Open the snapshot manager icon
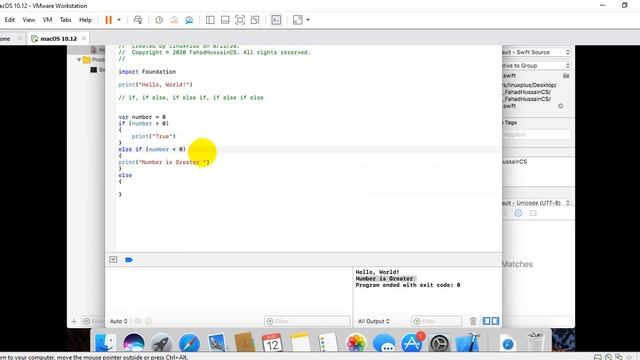640x360 pixels. click(x=189, y=20)
